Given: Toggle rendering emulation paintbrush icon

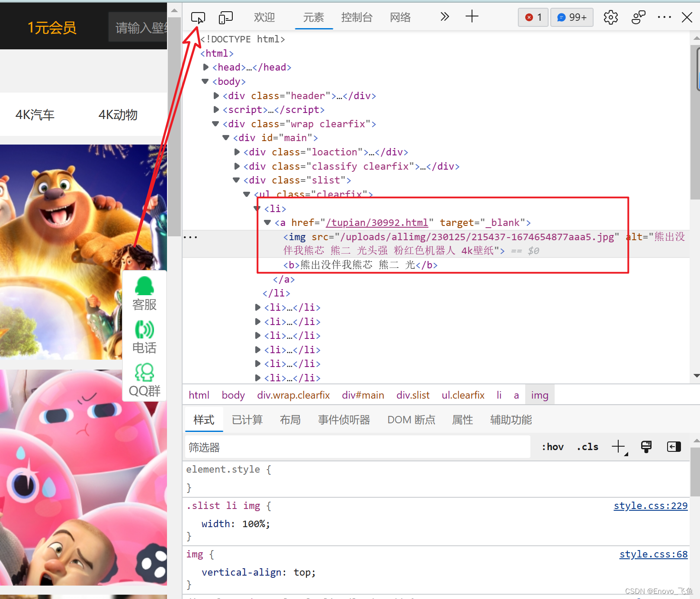Looking at the screenshot, I should (x=646, y=446).
